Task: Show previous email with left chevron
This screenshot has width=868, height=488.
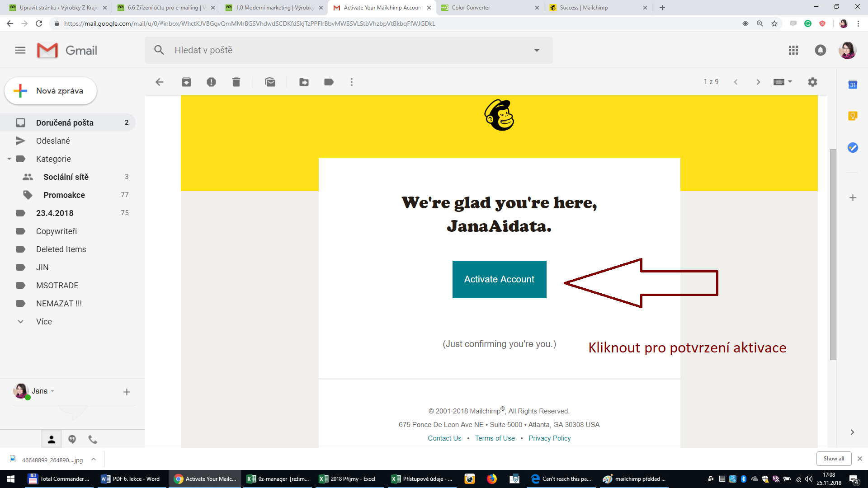Action: pos(736,82)
